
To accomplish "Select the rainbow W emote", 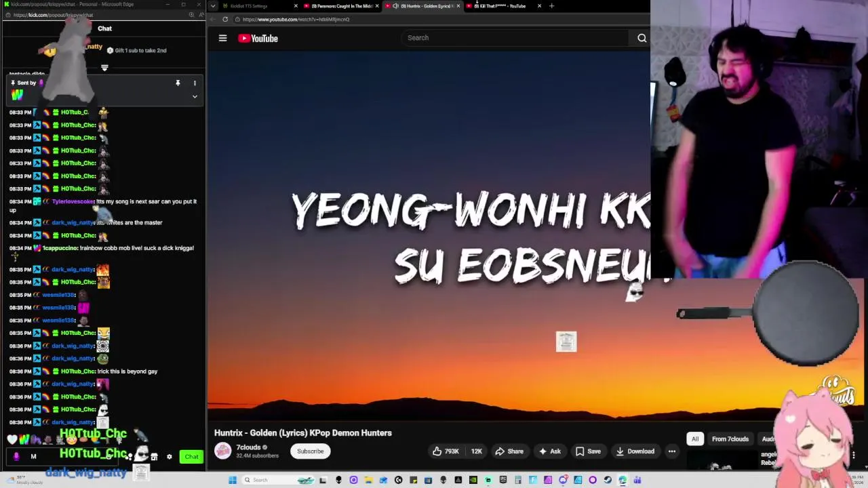I will tap(24, 439).
